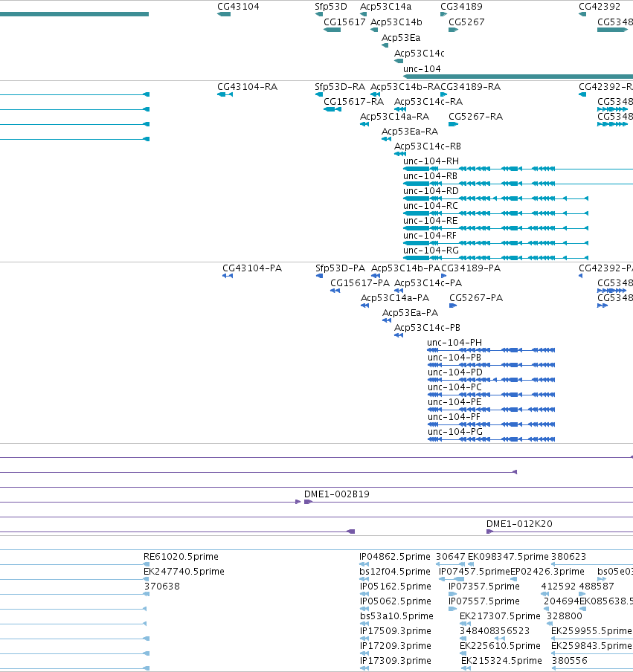Click the unc-104-PH protein label
Image resolution: width=633 pixels, height=672 pixels.
click(454, 343)
